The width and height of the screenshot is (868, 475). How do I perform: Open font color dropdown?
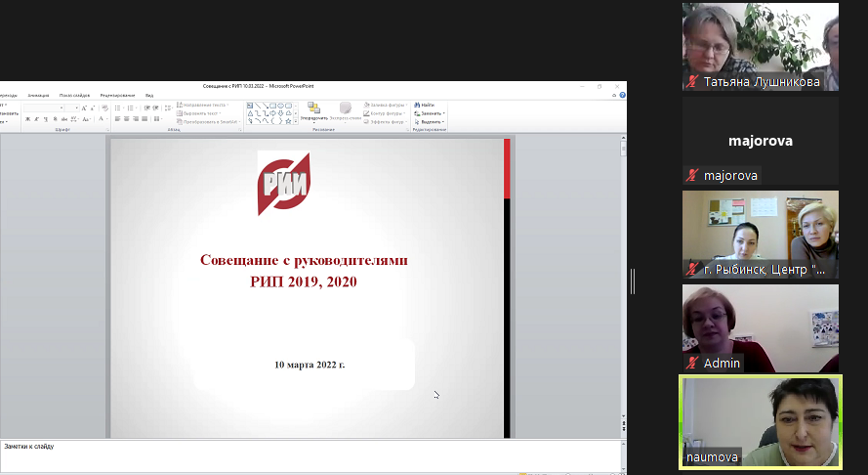(107, 119)
